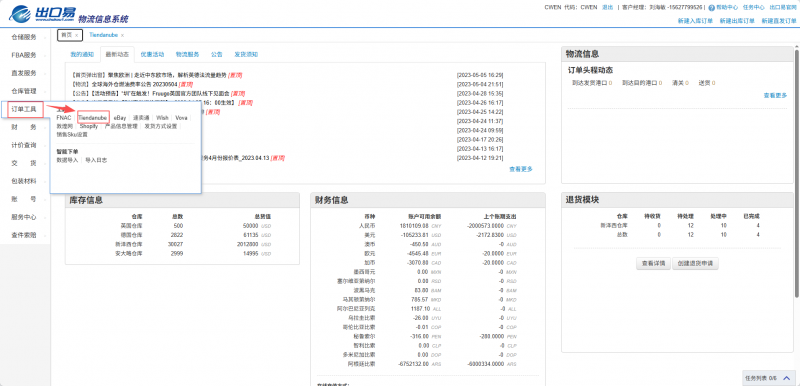Click the help center question mark icon

point(711,8)
